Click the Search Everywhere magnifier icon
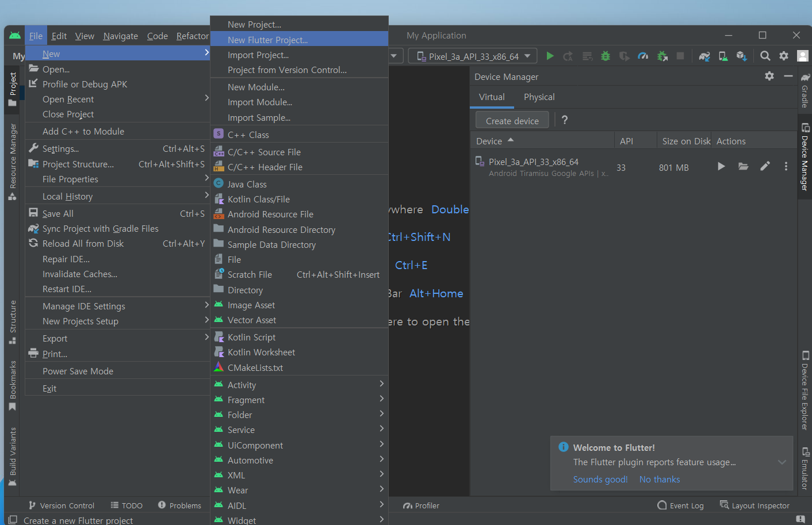Image resolution: width=812 pixels, height=525 pixels. pyautogui.click(x=765, y=56)
